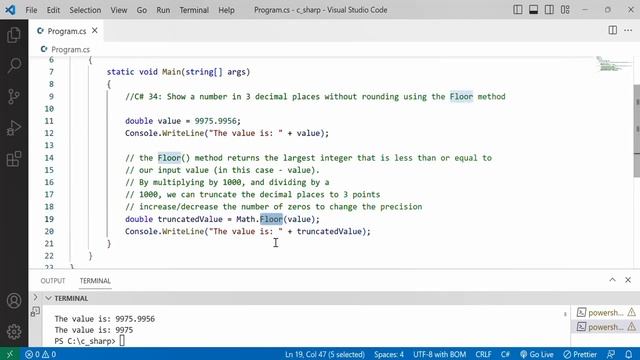Open the Explorer view in activity bar

coord(14,35)
